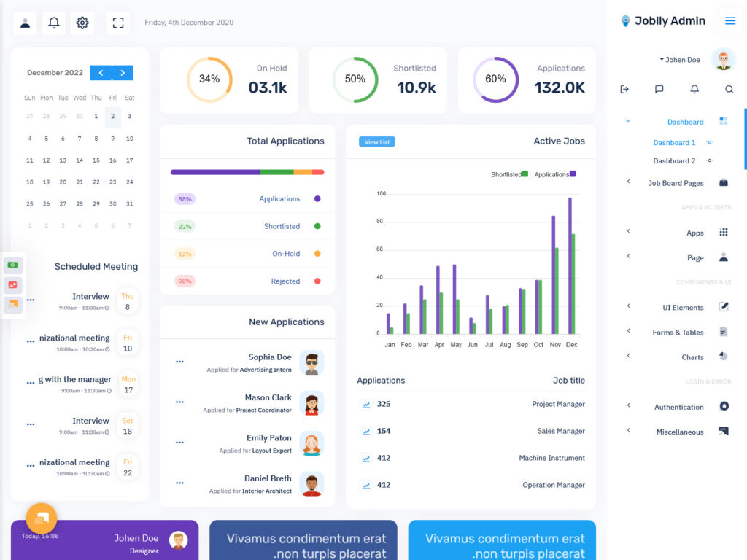Open the green folder icon on left edge
The height and width of the screenshot is (560, 747).
13,265
